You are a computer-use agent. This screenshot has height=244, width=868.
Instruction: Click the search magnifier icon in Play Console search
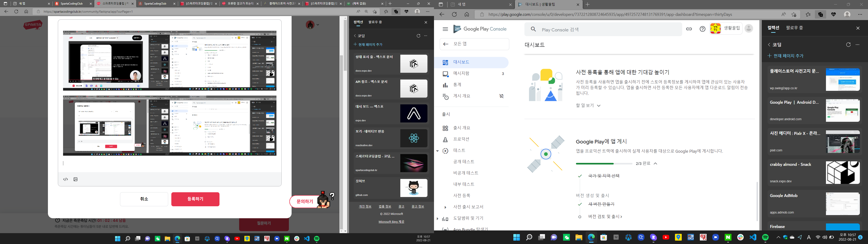tap(533, 29)
